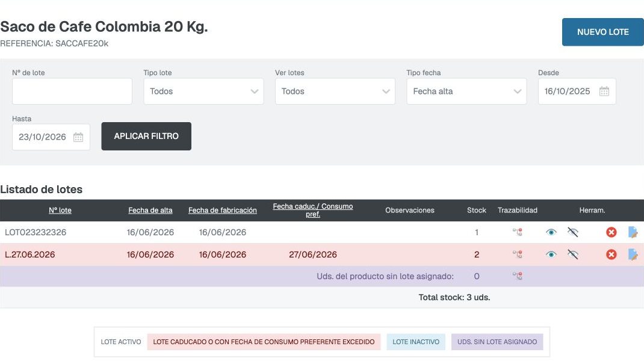Click the Observaciones column header

(409, 210)
